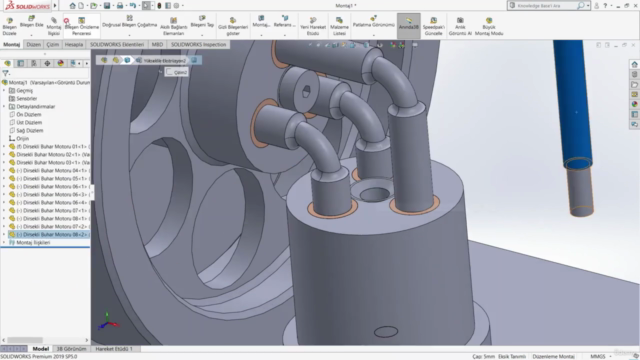Open the DimXpertManager crosshair tab icon
This screenshot has height=360, width=640.
47,63
